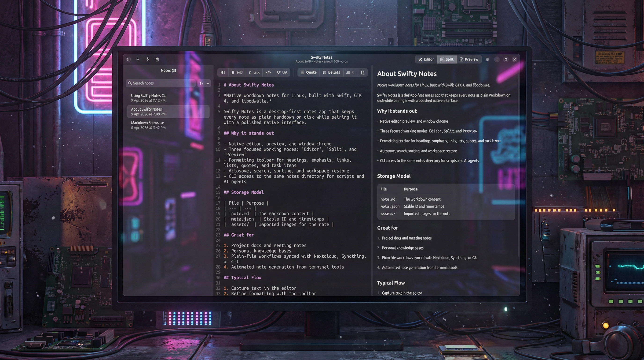The height and width of the screenshot is (360, 644).
Task: Expand the sort options dropdown chevron
Action: 208,83
